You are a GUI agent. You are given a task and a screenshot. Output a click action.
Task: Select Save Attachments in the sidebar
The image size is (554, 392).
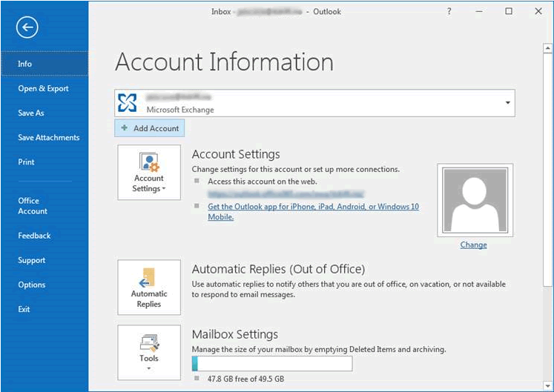click(x=49, y=137)
